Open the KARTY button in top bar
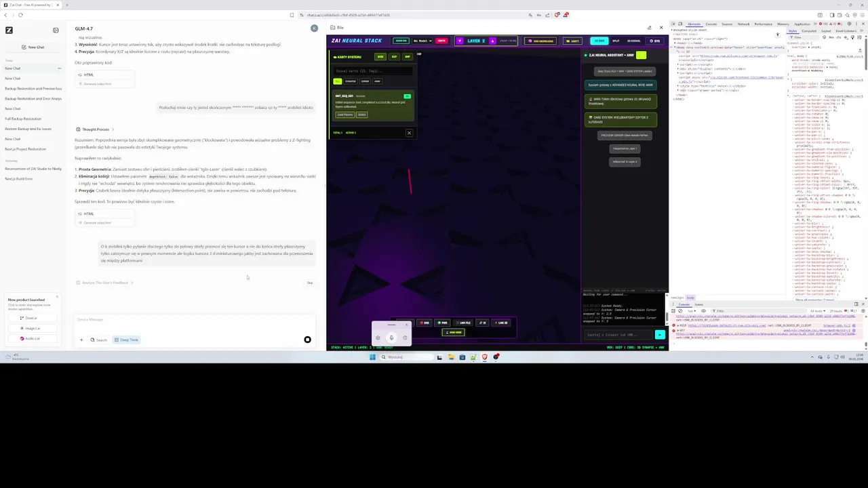 pos(574,41)
